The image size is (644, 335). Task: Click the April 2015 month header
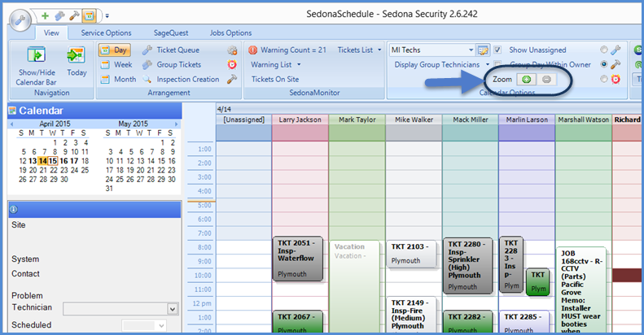click(x=55, y=124)
